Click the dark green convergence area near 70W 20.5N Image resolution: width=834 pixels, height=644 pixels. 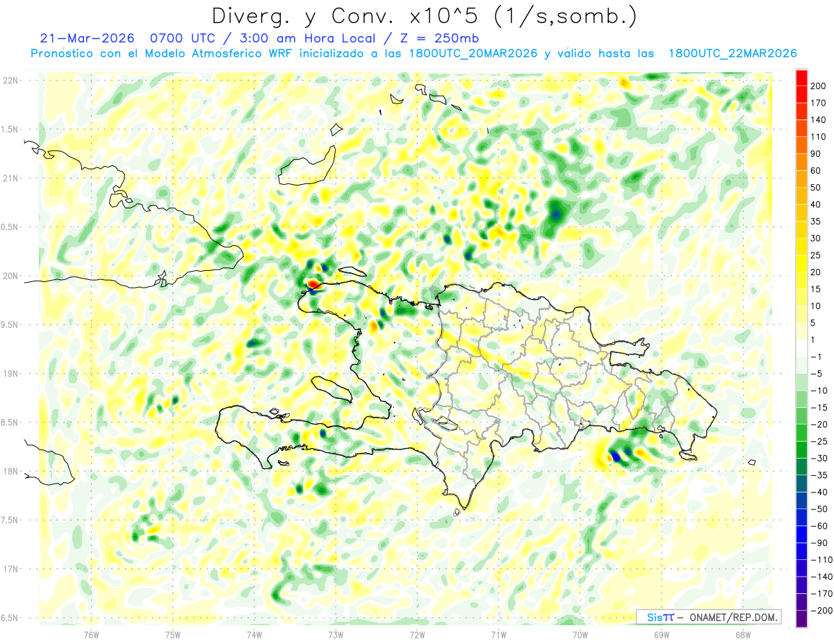pos(555,213)
